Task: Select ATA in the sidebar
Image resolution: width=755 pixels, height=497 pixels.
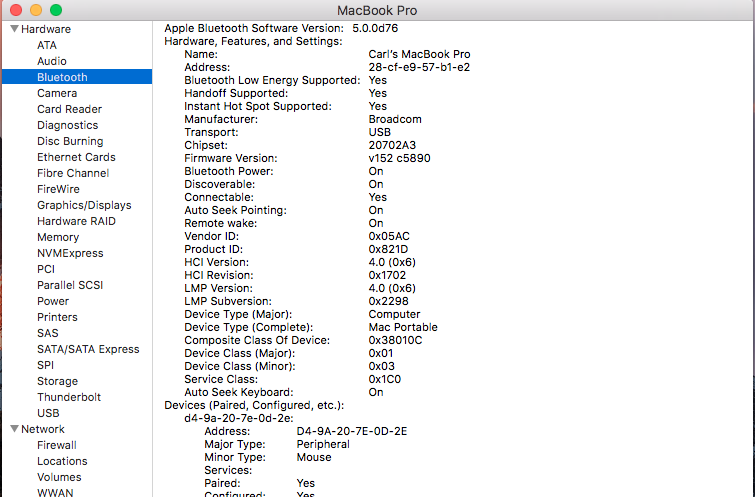Action: click(47, 45)
